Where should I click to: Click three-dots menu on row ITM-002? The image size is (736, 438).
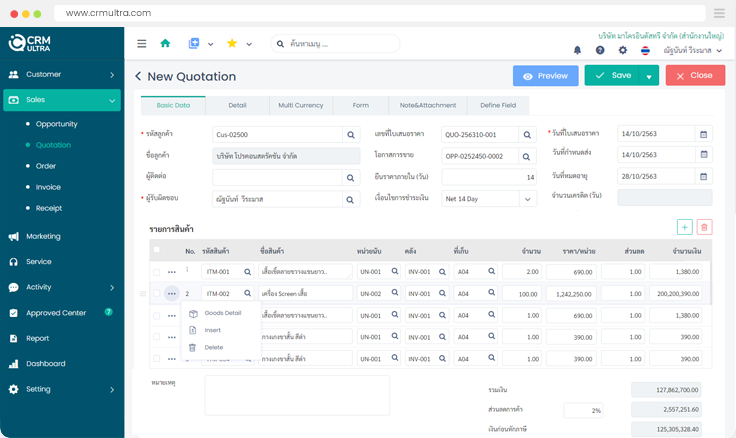coord(172,293)
